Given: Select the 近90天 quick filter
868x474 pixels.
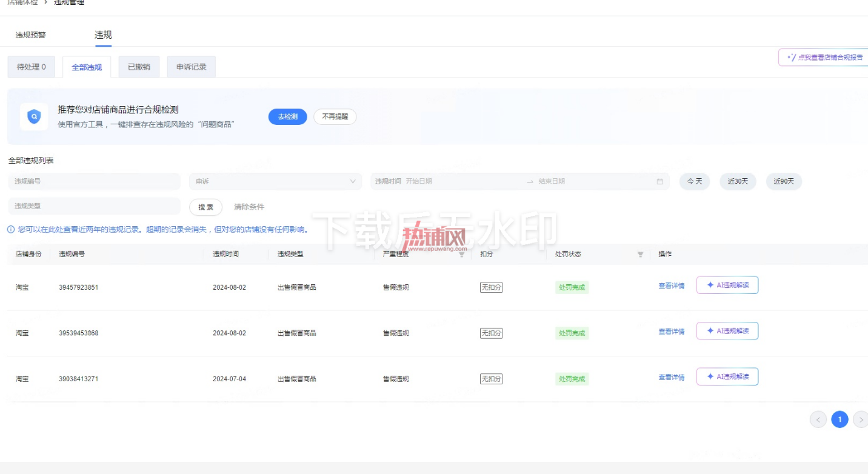Looking at the screenshot, I should (784, 181).
